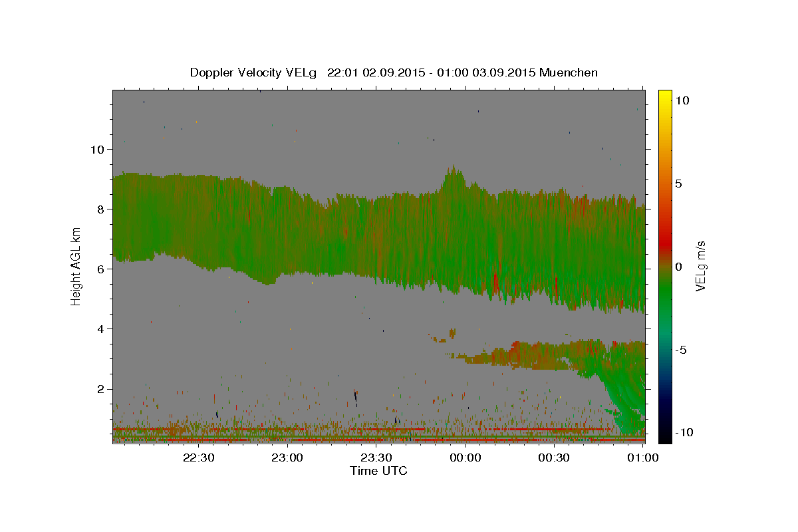
Task: Click the 'Time UTC' axis label
Action: click(378, 471)
